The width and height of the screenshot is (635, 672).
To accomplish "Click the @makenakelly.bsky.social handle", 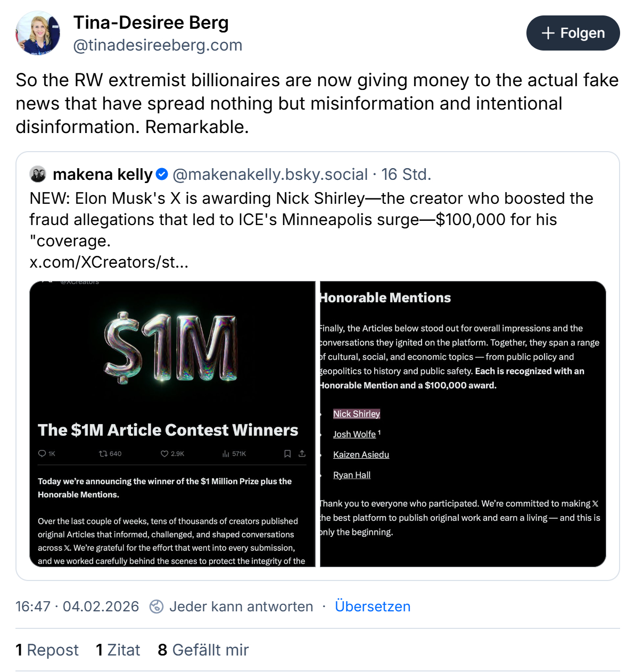I will pos(270,174).
